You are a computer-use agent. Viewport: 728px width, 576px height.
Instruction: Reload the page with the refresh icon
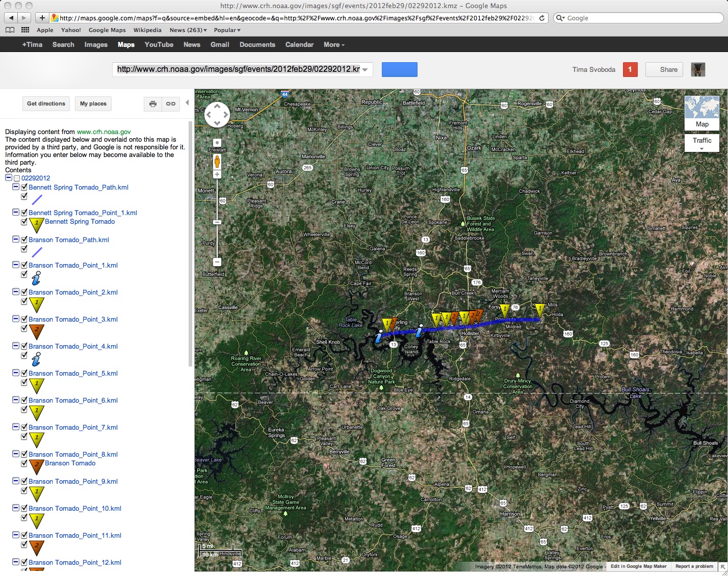click(x=542, y=18)
